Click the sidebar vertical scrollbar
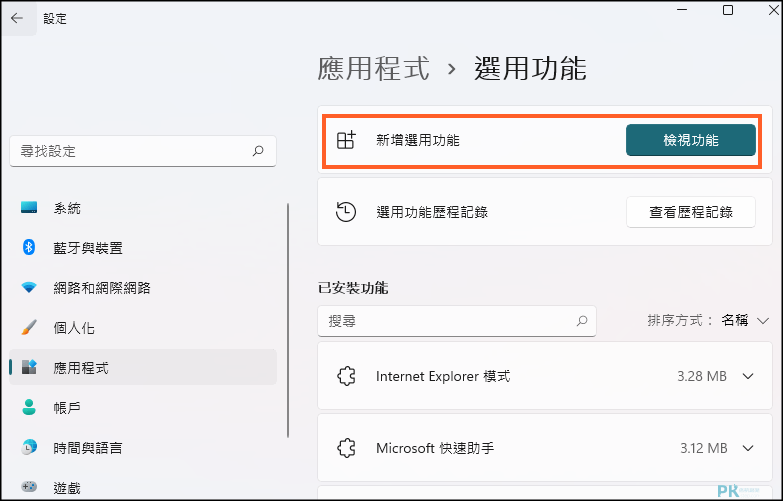 pyautogui.click(x=288, y=320)
